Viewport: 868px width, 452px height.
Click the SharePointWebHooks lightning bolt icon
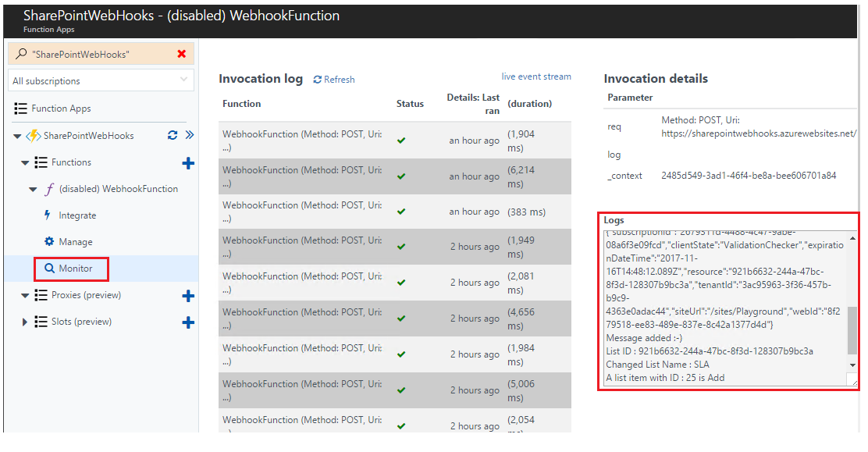[34, 136]
